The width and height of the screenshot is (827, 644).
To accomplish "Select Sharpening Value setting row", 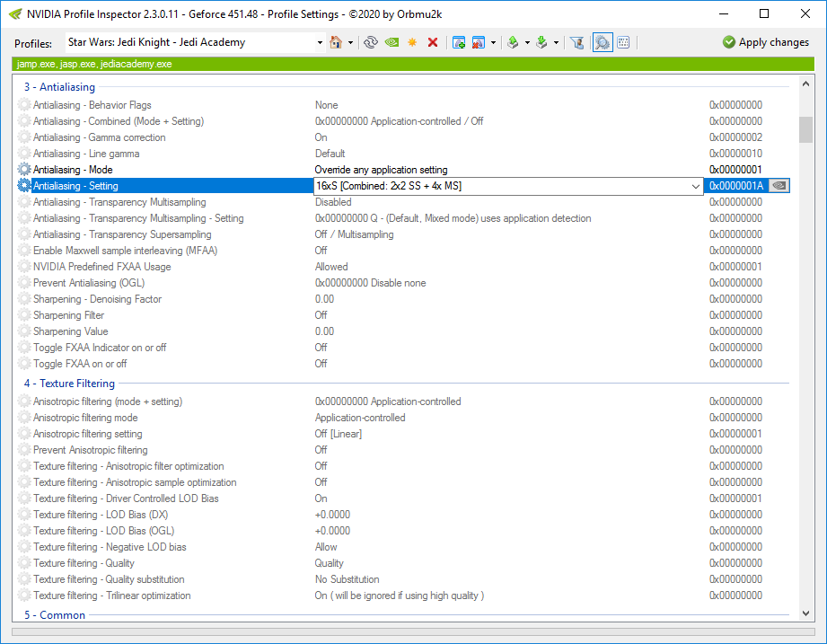I will tap(403, 331).
